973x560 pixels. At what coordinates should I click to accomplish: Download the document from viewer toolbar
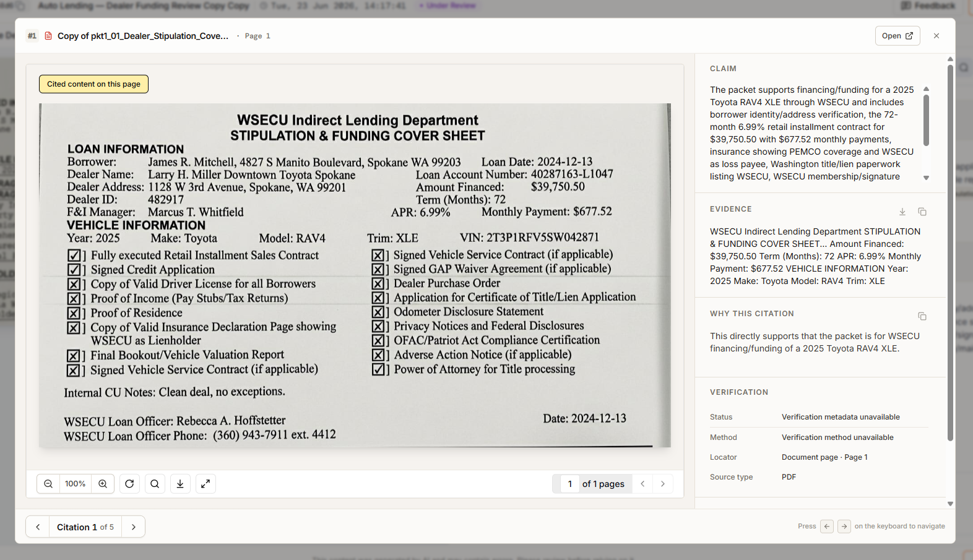pyautogui.click(x=180, y=484)
